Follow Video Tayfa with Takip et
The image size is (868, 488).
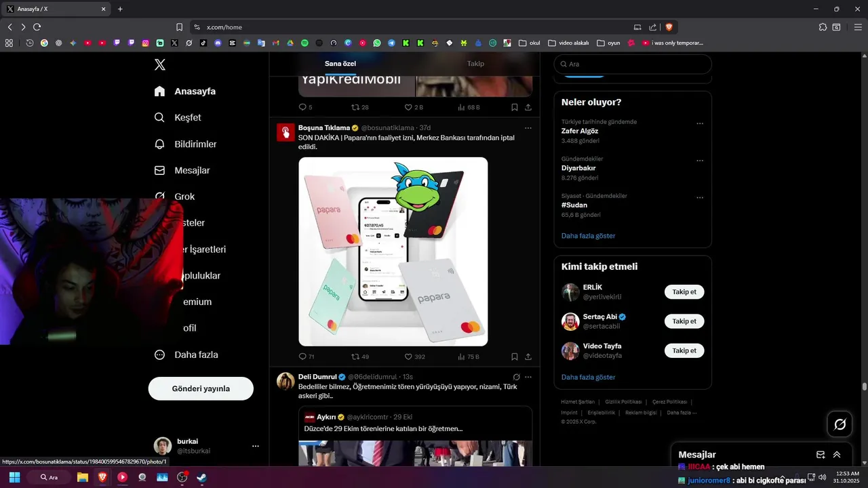coord(684,350)
